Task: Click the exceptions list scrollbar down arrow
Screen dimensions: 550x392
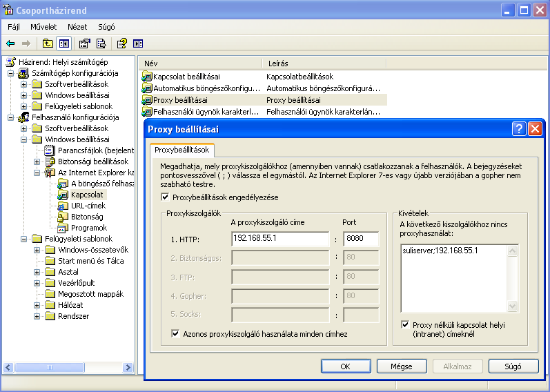Action: click(x=512, y=307)
